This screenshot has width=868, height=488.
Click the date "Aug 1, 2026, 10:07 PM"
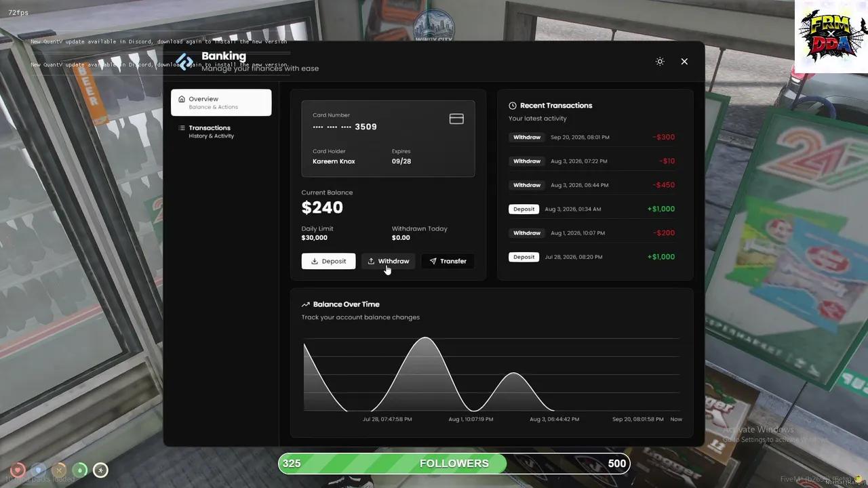pyautogui.click(x=578, y=233)
